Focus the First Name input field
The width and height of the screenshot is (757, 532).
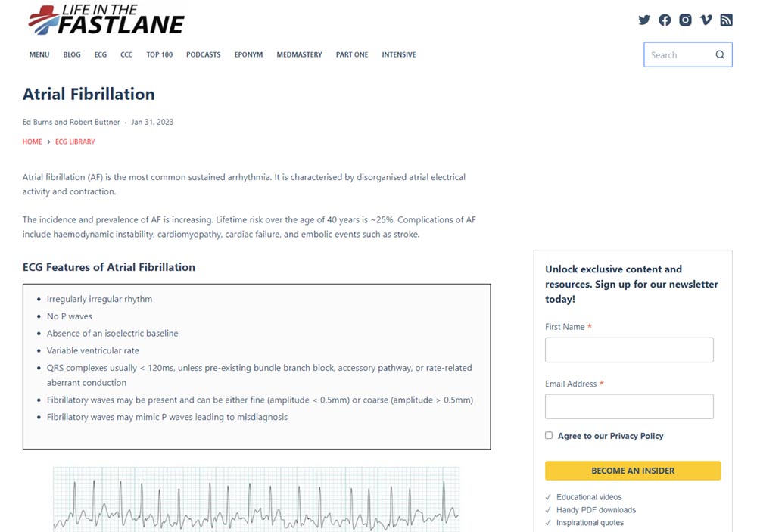tap(629, 350)
